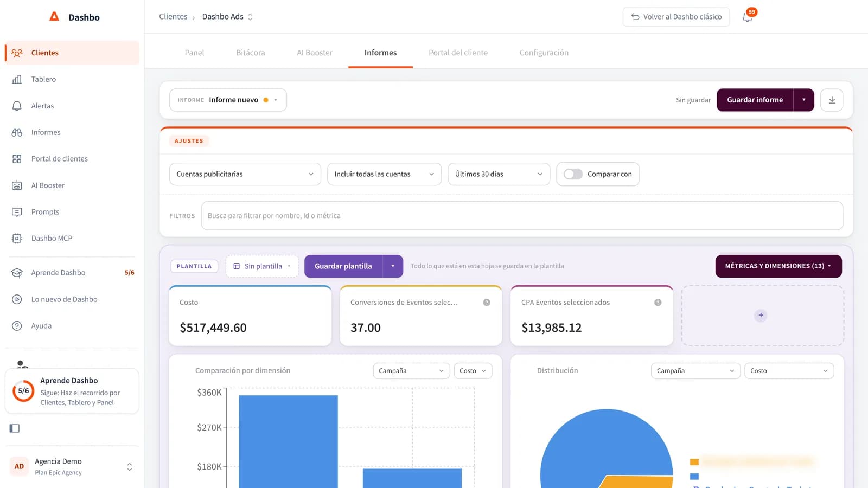Click the 5/6 Aprende Dashbo progress ring
868x488 pixels.
tap(23, 390)
